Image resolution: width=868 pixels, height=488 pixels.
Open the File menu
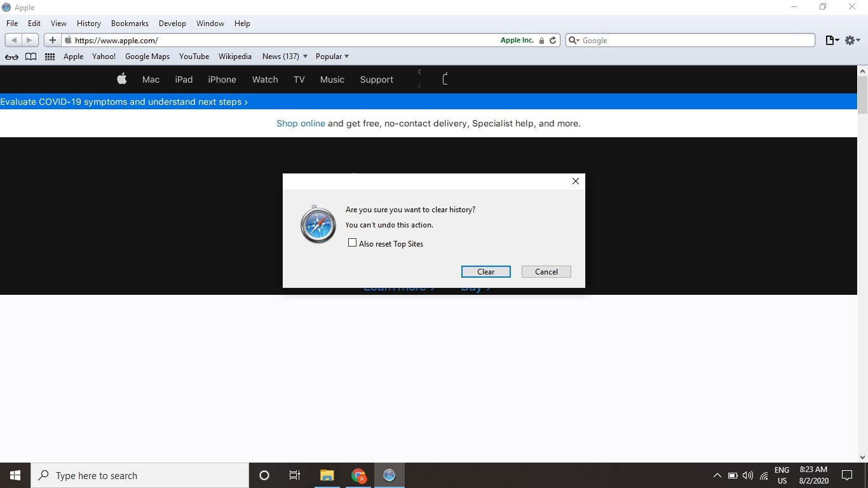[x=12, y=24]
